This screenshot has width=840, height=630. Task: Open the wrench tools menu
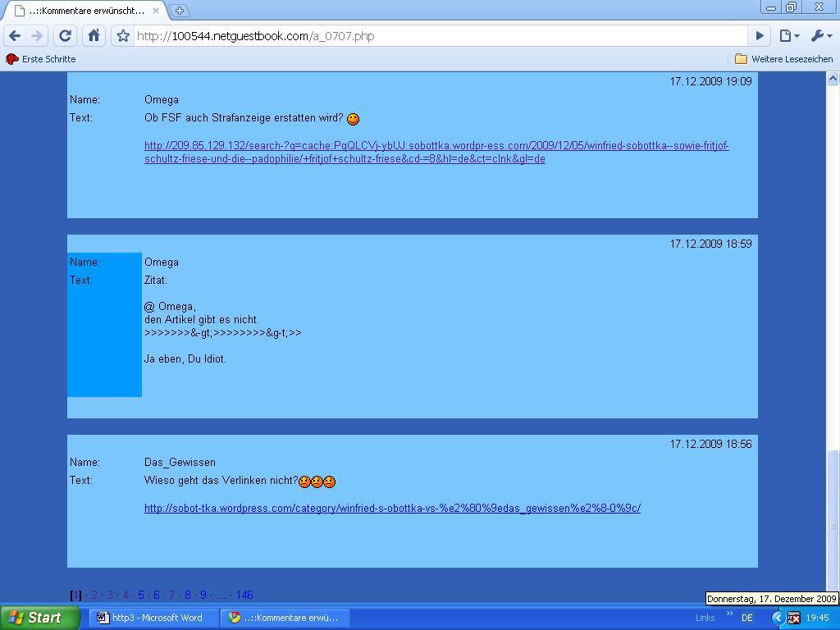coord(820,35)
